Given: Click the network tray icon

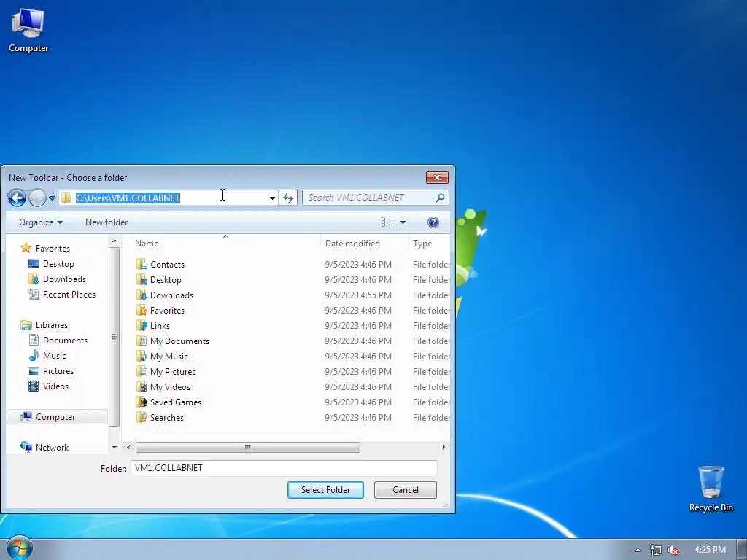Looking at the screenshot, I should [656, 550].
